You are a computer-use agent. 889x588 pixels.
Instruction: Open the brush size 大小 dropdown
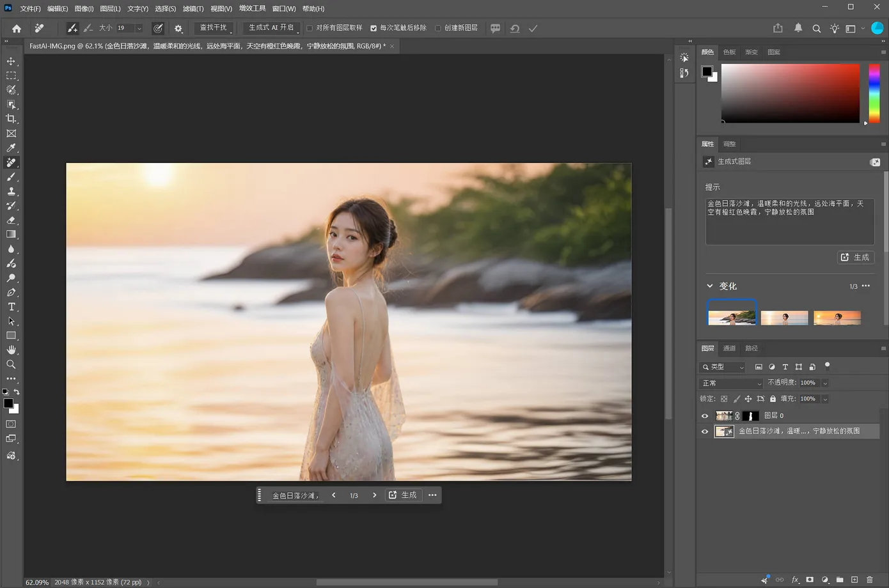click(139, 28)
